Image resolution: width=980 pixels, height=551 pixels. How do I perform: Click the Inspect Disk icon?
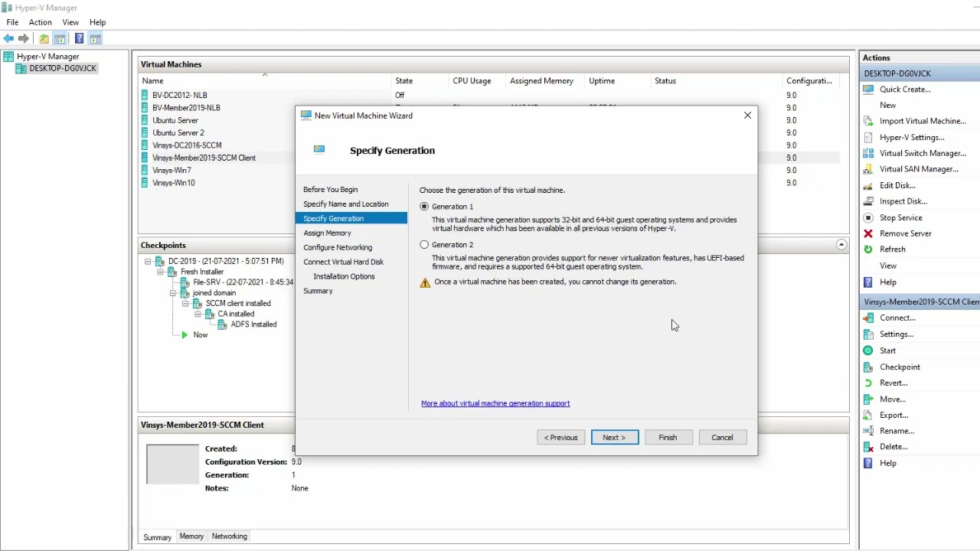(x=868, y=201)
